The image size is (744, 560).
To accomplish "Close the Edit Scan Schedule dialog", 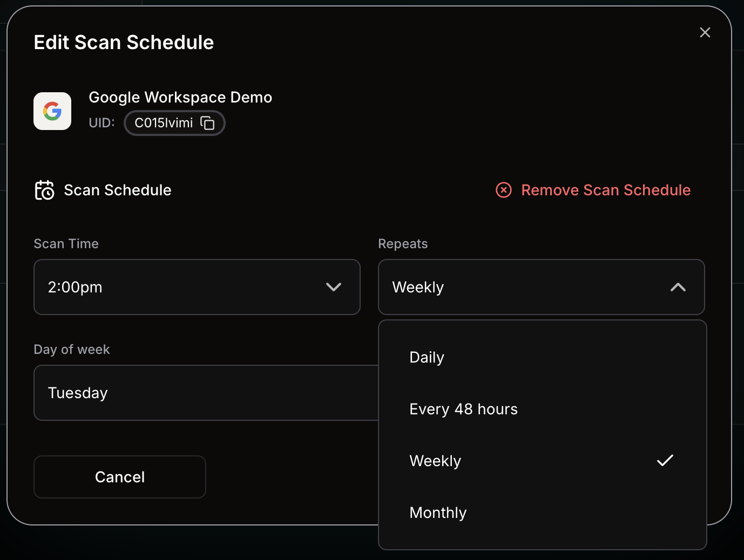I will (x=705, y=32).
